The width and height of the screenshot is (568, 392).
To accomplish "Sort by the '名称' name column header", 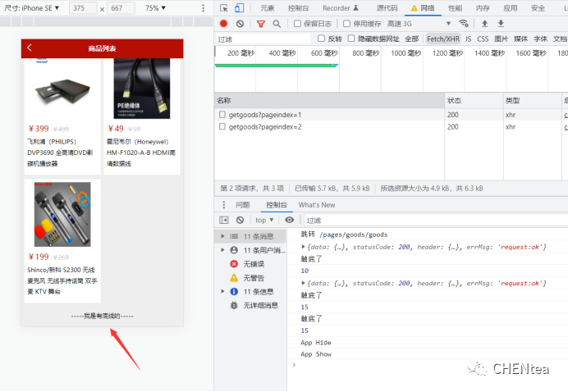I will tap(330, 100).
